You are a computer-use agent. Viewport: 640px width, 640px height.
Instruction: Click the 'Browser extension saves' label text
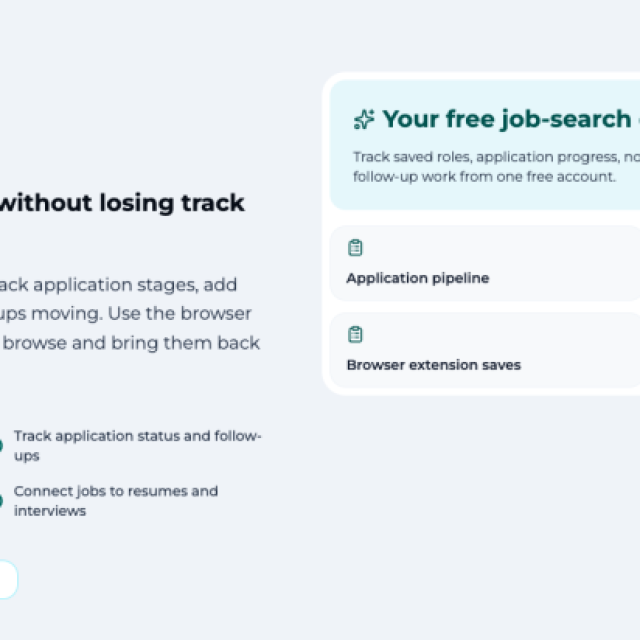pyautogui.click(x=433, y=365)
